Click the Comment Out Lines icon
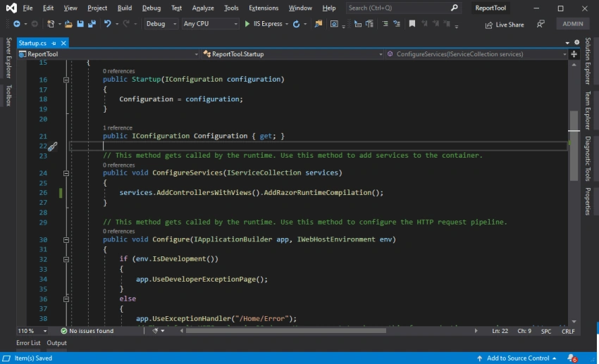 click(x=385, y=24)
